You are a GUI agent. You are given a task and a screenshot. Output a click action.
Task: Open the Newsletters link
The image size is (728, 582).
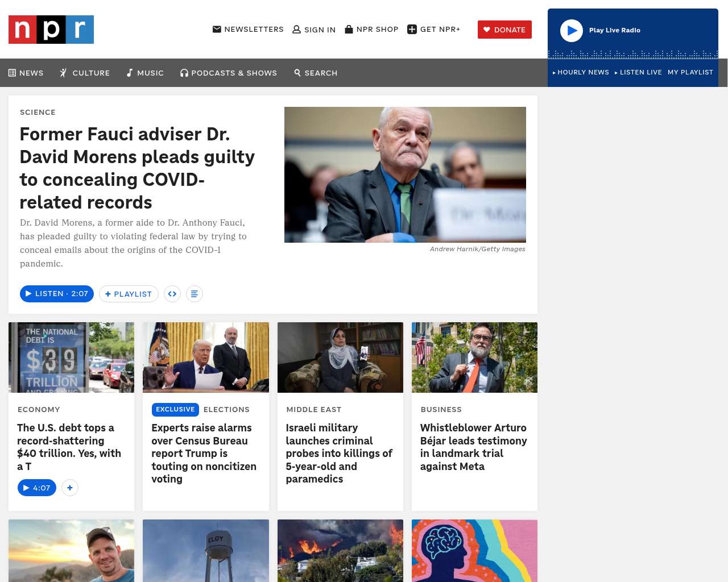pyautogui.click(x=248, y=29)
